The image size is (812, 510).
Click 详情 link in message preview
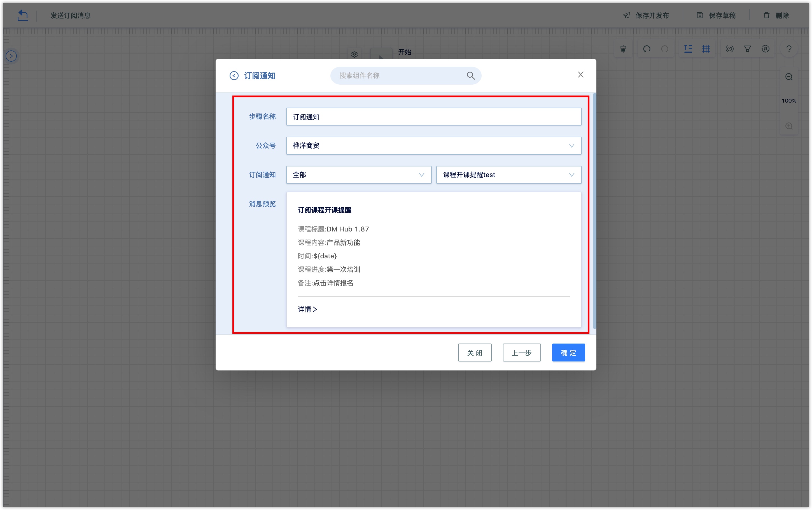click(307, 309)
